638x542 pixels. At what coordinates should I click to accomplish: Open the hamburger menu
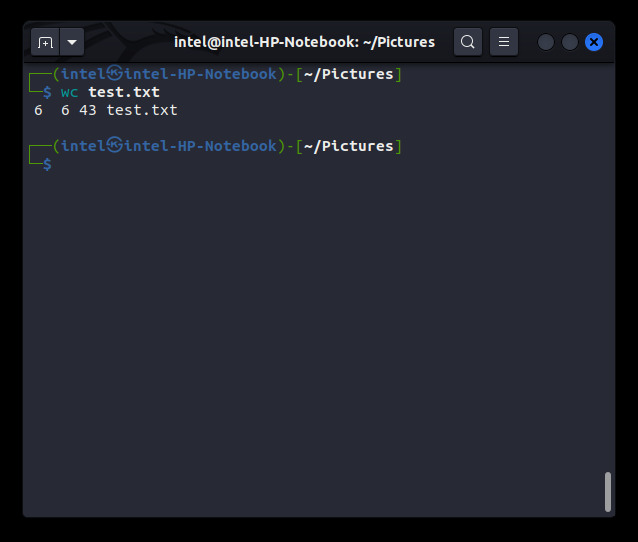504,42
